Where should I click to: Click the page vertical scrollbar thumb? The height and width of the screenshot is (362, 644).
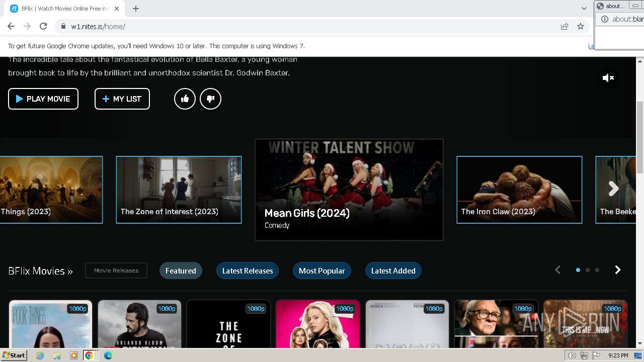click(640, 137)
